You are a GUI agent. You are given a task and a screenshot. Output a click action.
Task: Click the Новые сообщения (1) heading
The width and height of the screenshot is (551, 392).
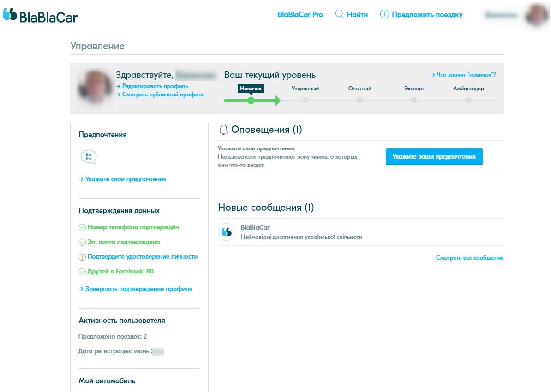point(266,208)
